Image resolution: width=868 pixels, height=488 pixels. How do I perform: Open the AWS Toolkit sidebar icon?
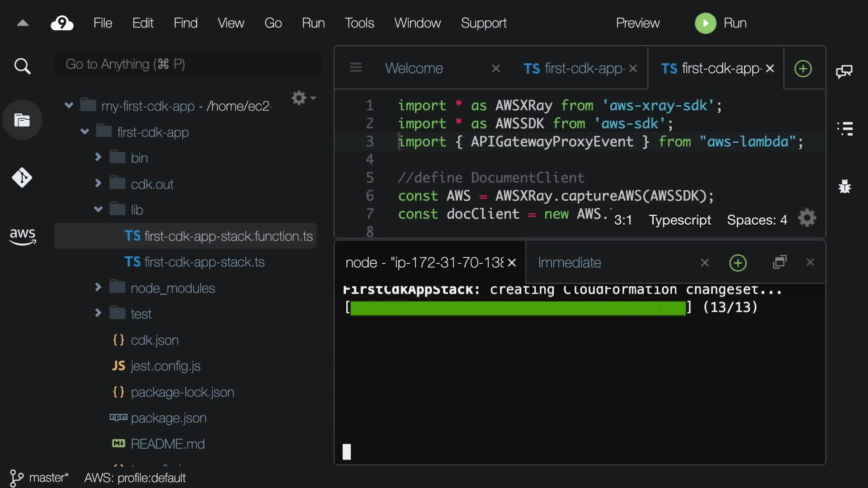click(x=22, y=236)
